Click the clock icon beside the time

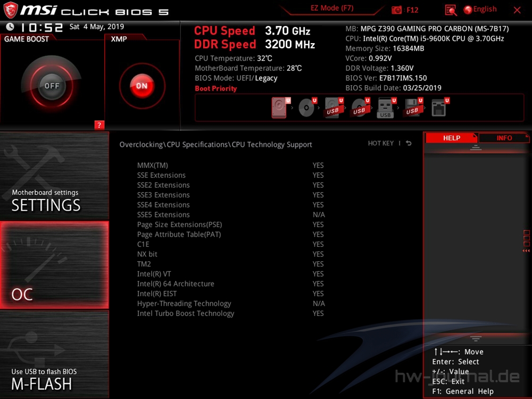click(10, 27)
